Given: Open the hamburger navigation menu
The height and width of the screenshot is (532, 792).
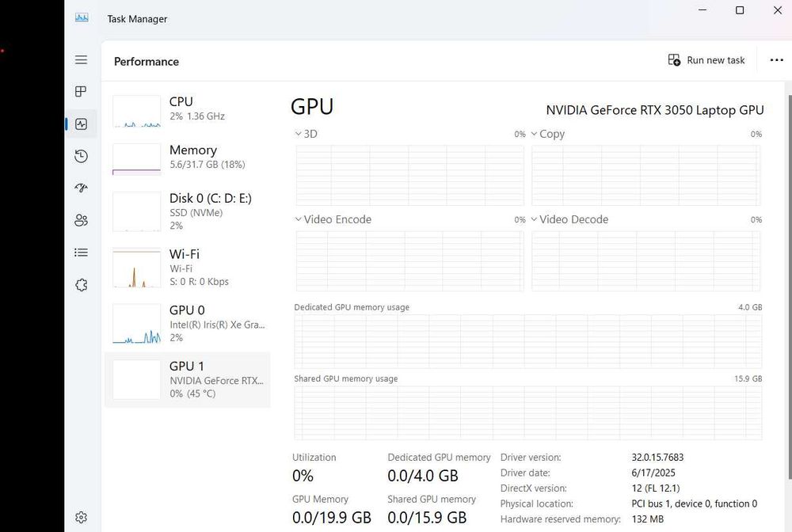Looking at the screenshot, I should point(81,60).
